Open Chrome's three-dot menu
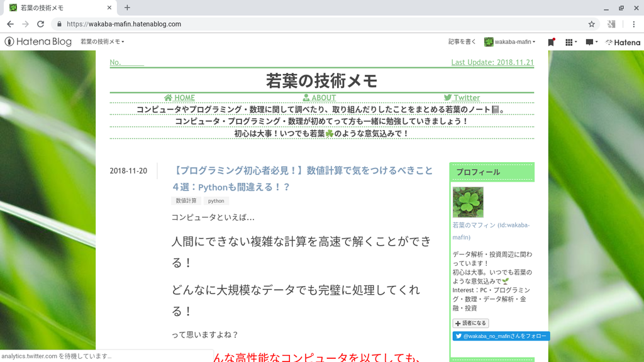644x362 pixels. point(633,23)
